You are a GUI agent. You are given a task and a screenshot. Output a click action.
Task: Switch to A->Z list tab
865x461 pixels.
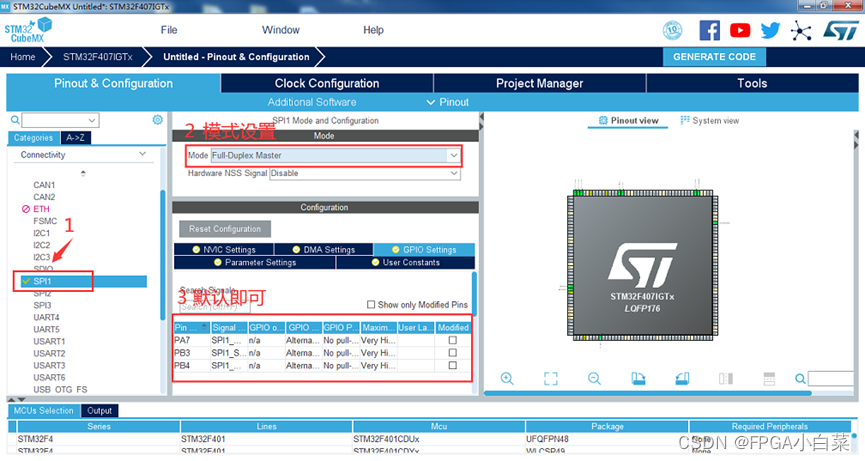point(76,138)
